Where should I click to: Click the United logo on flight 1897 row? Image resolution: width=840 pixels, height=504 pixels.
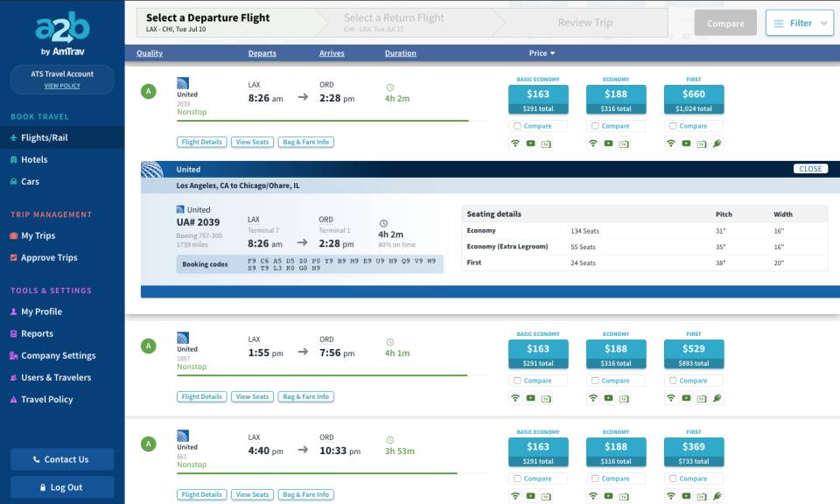pos(183,338)
